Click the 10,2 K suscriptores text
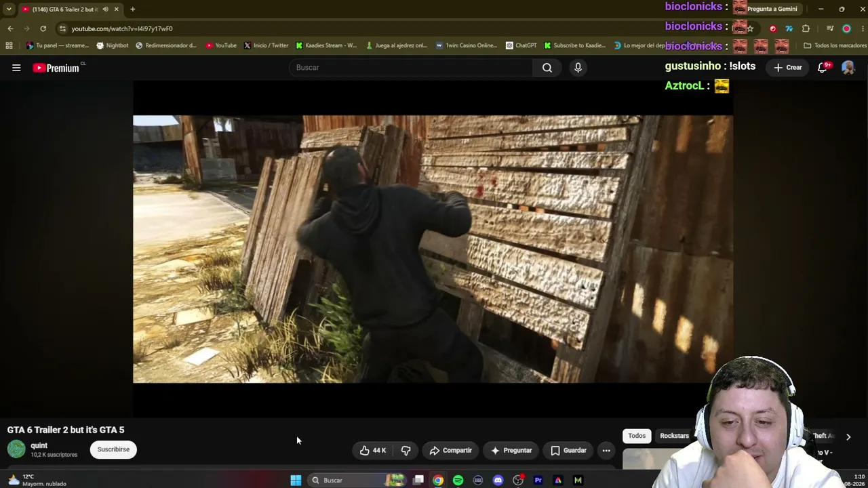The height and width of the screenshot is (488, 868). 54,455
